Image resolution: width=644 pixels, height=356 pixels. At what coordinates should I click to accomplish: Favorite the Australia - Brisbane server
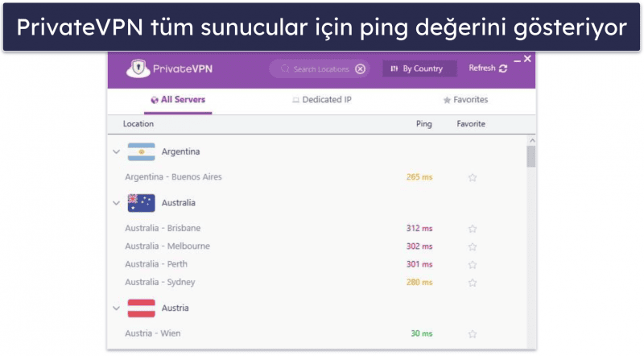point(473,229)
